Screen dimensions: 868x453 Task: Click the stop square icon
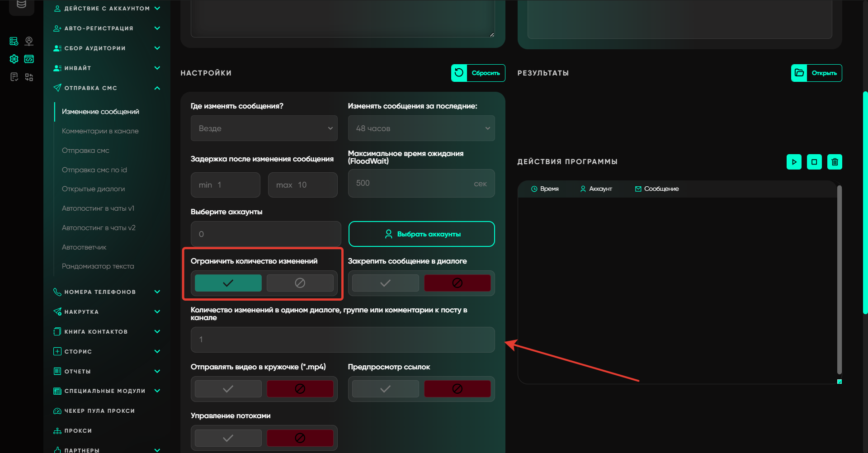[814, 162]
